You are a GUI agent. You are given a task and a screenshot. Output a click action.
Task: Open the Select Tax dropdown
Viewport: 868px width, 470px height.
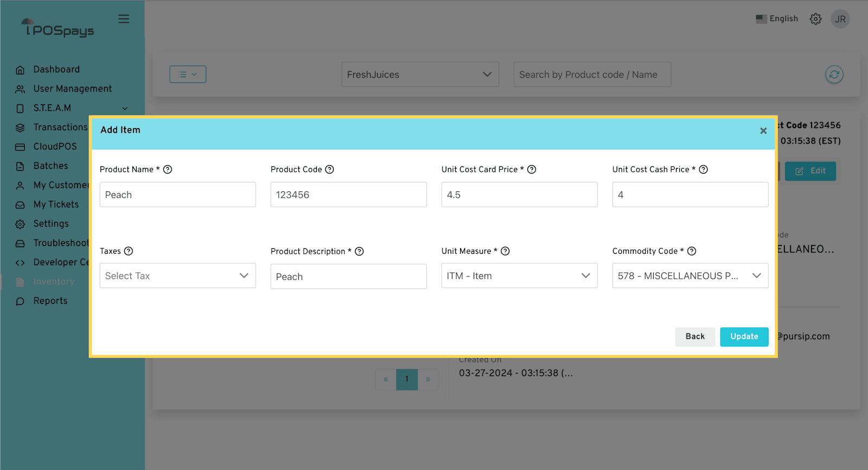(177, 276)
